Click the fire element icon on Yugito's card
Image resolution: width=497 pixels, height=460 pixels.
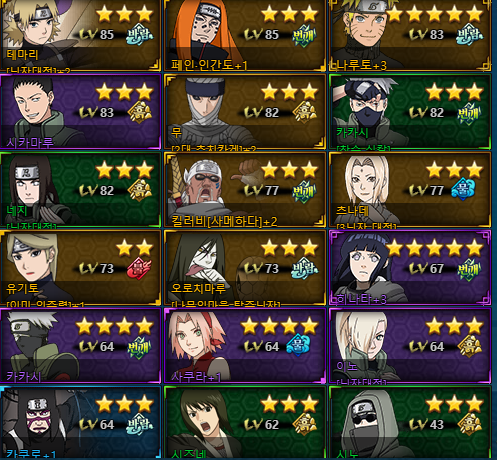pyautogui.click(x=139, y=269)
